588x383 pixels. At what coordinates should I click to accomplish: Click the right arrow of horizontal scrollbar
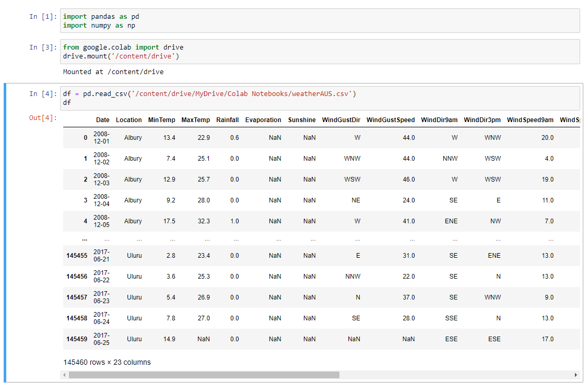[576, 375]
